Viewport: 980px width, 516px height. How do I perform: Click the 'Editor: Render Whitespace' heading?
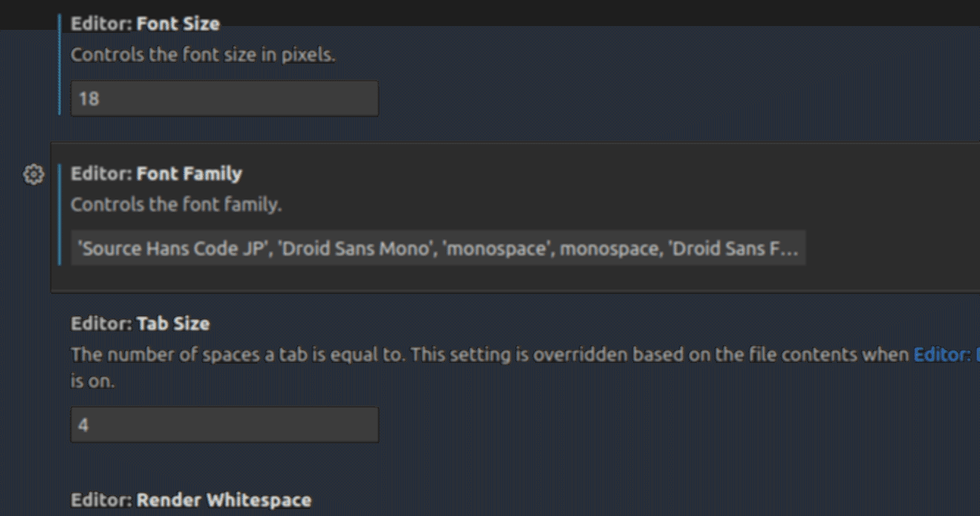[191, 500]
